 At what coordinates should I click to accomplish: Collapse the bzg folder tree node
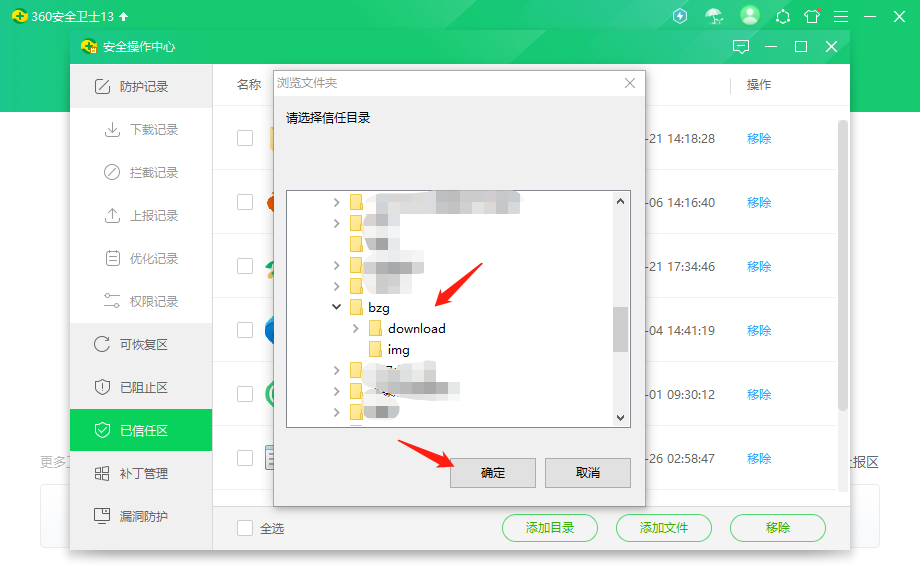(337, 307)
